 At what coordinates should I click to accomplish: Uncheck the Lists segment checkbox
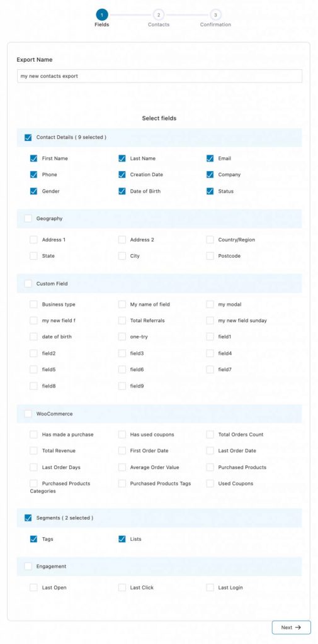click(x=122, y=539)
